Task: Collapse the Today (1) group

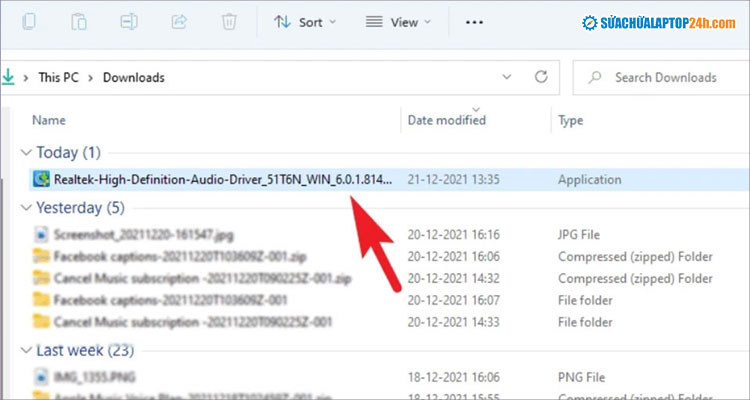Action: [x=25, y=153]
